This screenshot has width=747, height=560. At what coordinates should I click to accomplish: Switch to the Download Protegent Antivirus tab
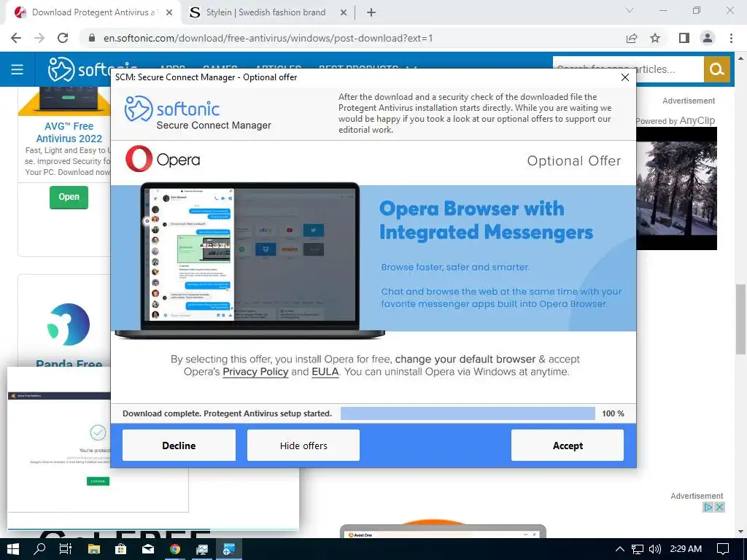tap(93, 12)
